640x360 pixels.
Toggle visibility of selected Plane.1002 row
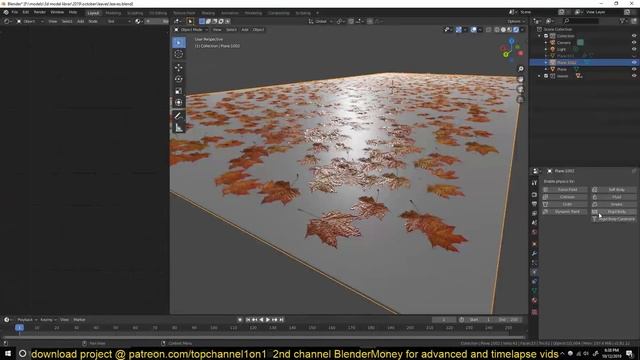pyautogui.click(x=634, y=62)
